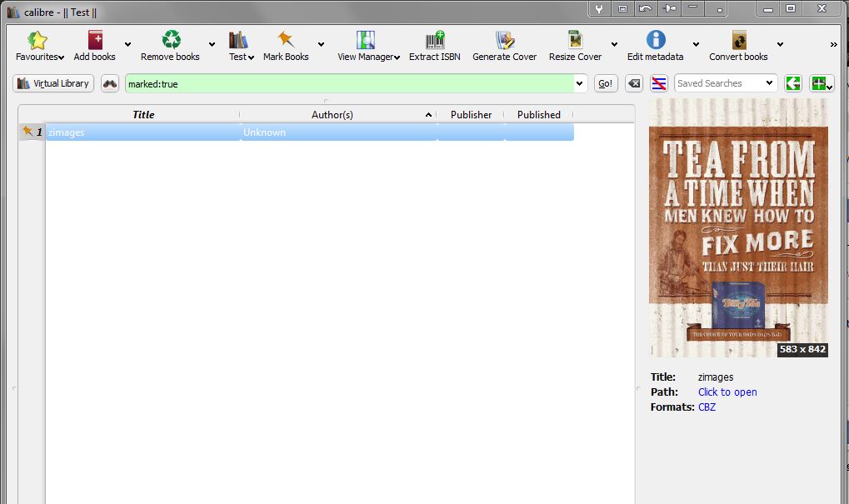Open the View Manager icon
The height and width of the screenshot is (504, 849).
[366, 40]
